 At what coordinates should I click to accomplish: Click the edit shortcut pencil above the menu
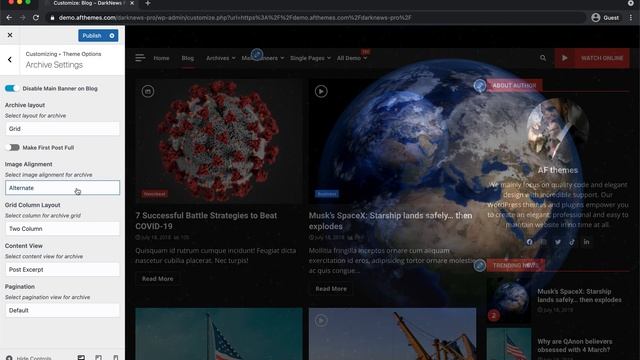click(257, 54)
